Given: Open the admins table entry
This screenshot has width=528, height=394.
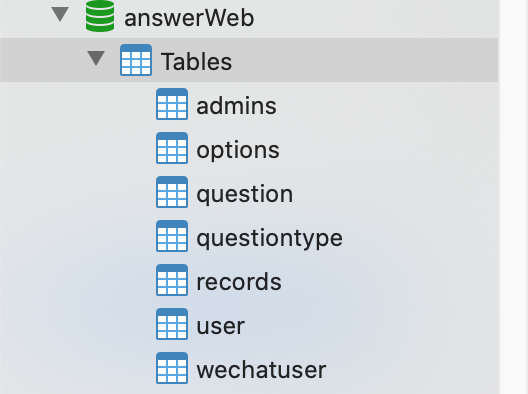Looking at the screenshot, I should coord(236,106).
